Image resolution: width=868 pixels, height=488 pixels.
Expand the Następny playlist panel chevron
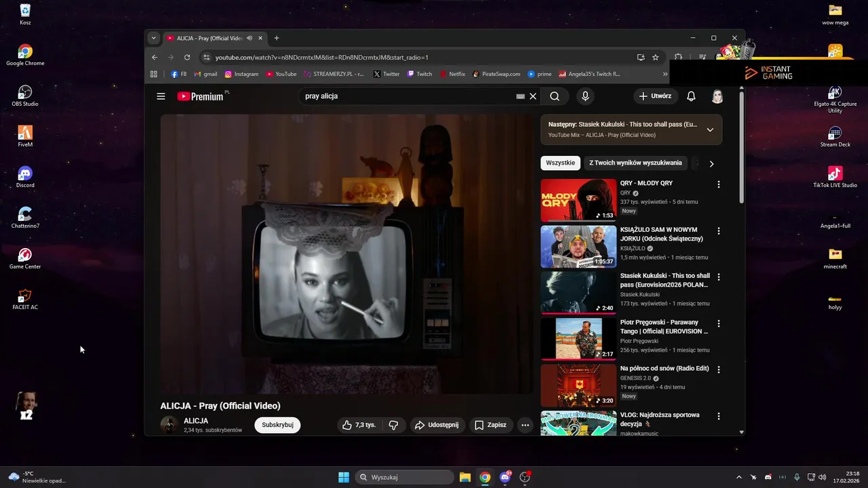(x=710, y=129)
